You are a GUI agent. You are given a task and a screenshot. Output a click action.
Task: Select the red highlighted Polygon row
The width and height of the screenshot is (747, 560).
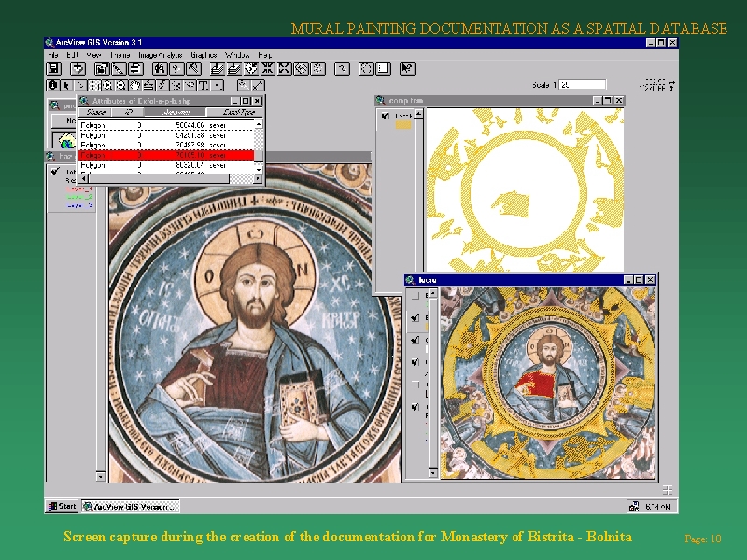point(166,155)
